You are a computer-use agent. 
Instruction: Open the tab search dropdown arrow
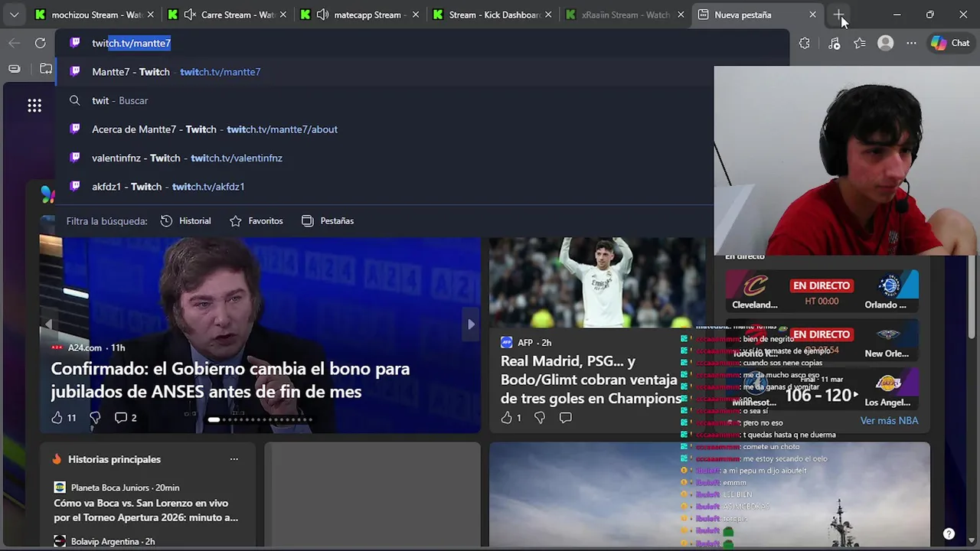14,15
